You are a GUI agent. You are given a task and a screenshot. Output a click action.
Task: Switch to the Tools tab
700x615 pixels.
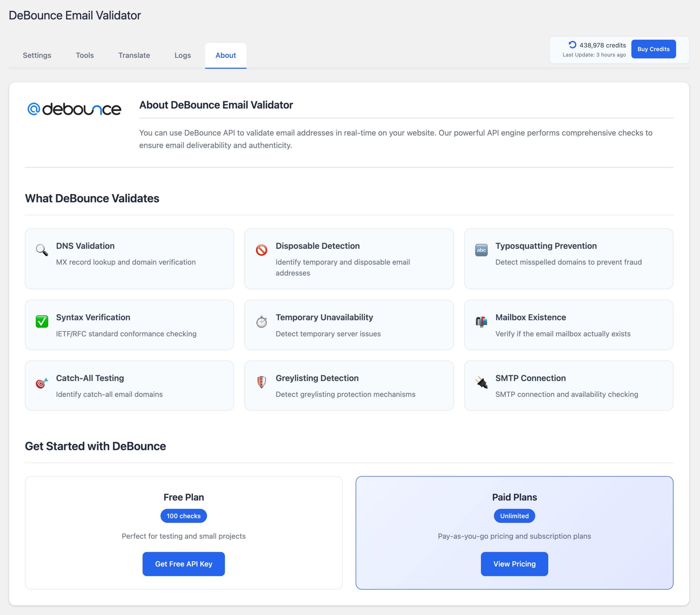(84, 55)
